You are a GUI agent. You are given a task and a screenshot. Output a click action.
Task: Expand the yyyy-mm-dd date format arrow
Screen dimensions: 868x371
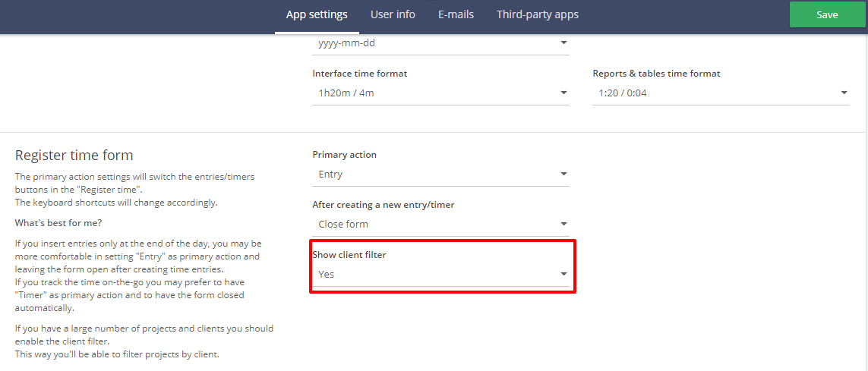pos(563,43)
